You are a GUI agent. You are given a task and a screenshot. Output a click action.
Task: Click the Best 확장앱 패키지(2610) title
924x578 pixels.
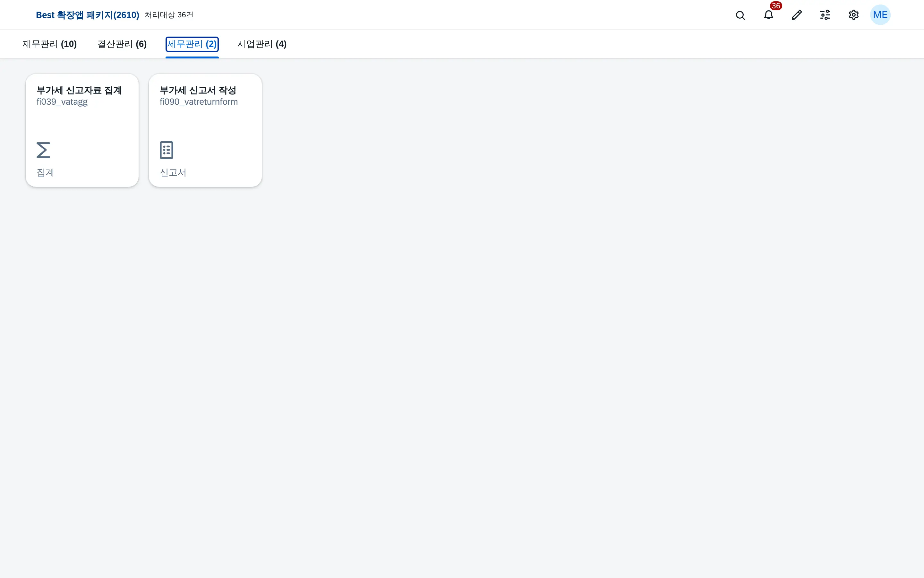88,15
